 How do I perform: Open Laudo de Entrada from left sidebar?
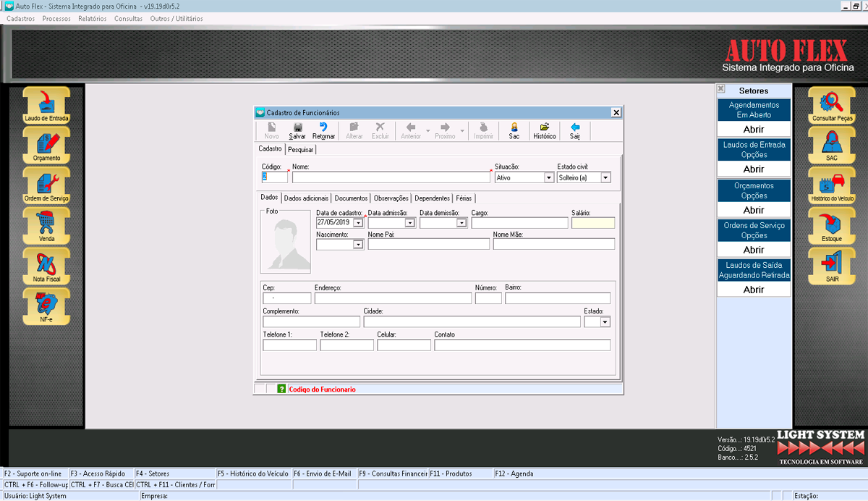pos(46,106)
